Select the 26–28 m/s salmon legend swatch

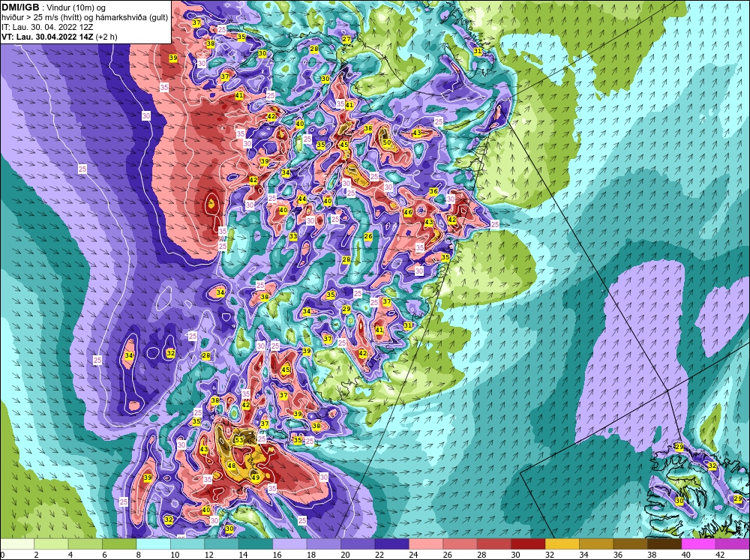(x=460, y=544)
